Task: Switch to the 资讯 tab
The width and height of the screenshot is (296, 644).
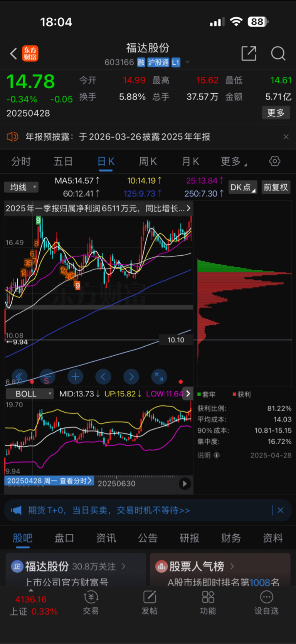Action: point(106,538)
